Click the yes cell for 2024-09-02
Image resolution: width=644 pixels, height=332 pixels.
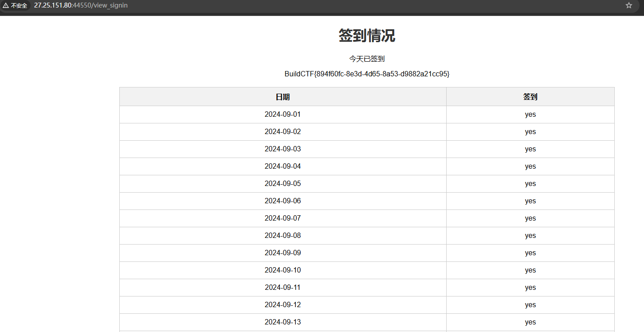[x=530, y=132]
